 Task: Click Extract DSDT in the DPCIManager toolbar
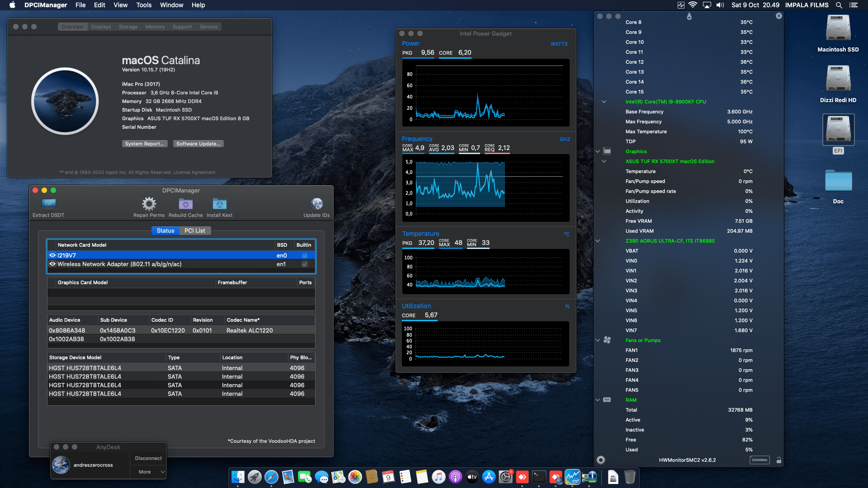click(x=48, y=208)
